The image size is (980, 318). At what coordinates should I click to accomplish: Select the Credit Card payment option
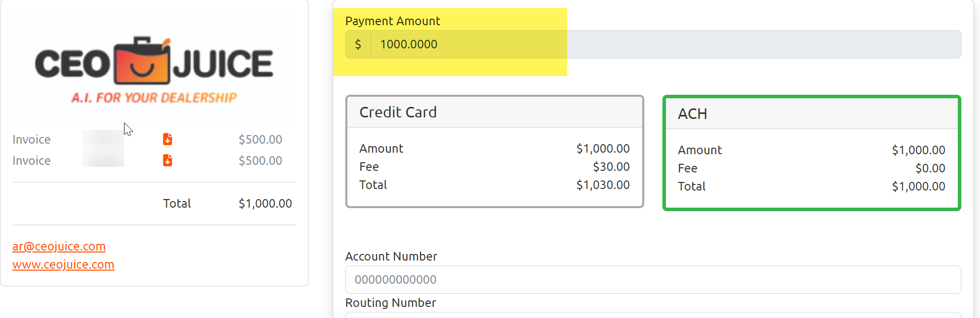coord(495,151)
